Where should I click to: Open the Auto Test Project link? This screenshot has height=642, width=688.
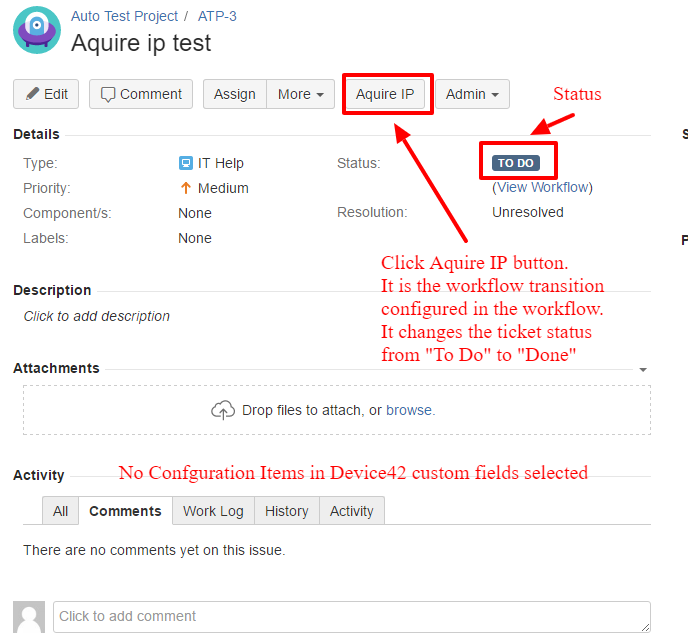pyautogui.click(x=125, y=16)
